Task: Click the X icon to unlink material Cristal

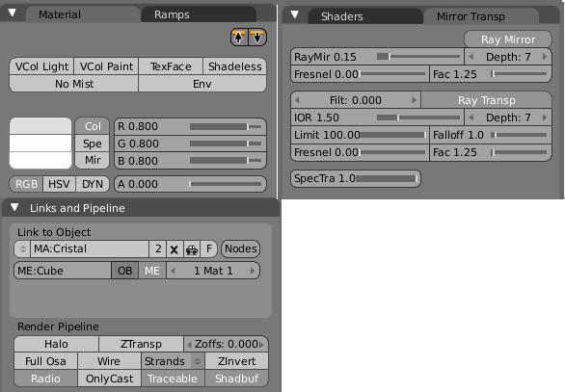Action: click(175, 249)
